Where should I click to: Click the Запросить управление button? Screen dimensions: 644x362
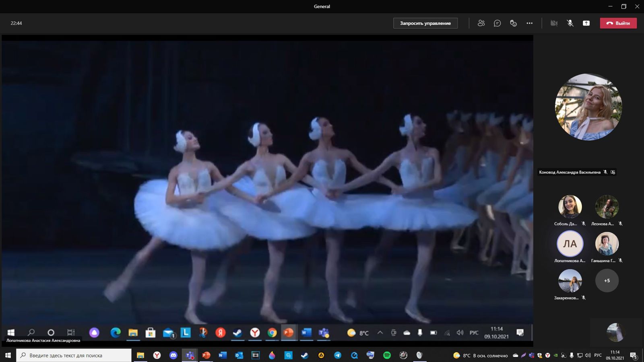coord(425,23)
